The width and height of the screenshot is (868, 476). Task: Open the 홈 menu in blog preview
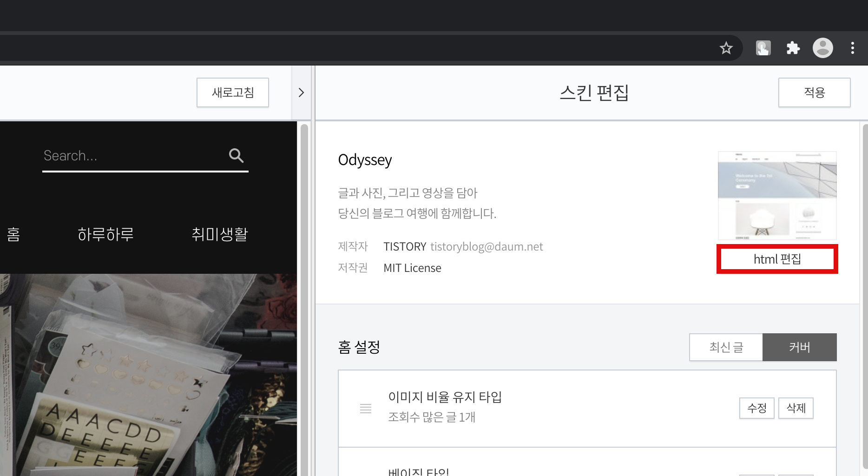coord(13,234)
